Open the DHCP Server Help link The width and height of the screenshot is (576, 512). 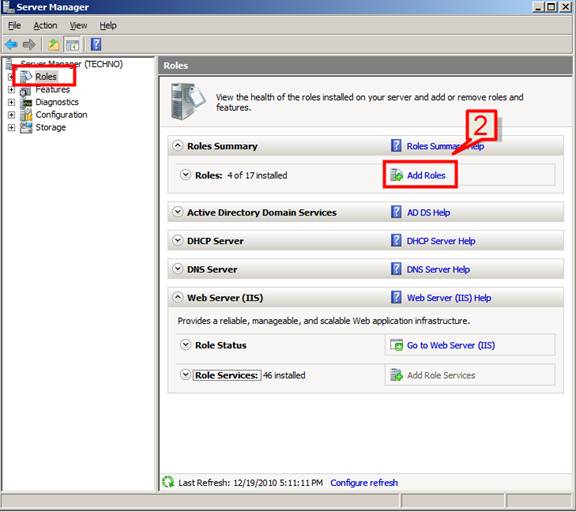[x=441, y=241]
